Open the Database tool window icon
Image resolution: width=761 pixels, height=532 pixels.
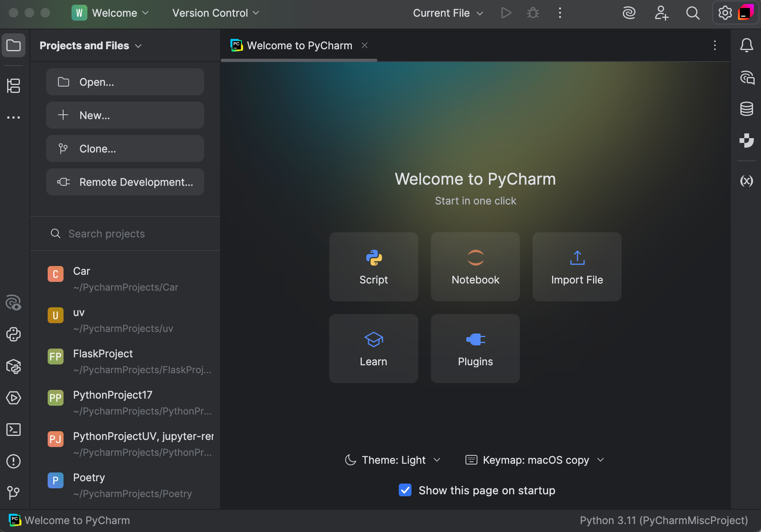pos(747,109)
